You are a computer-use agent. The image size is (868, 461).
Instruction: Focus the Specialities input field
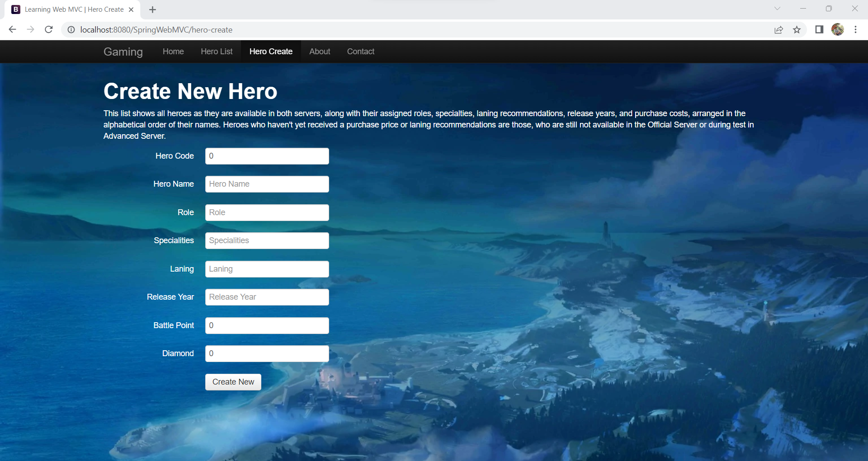tap(267, 240)
